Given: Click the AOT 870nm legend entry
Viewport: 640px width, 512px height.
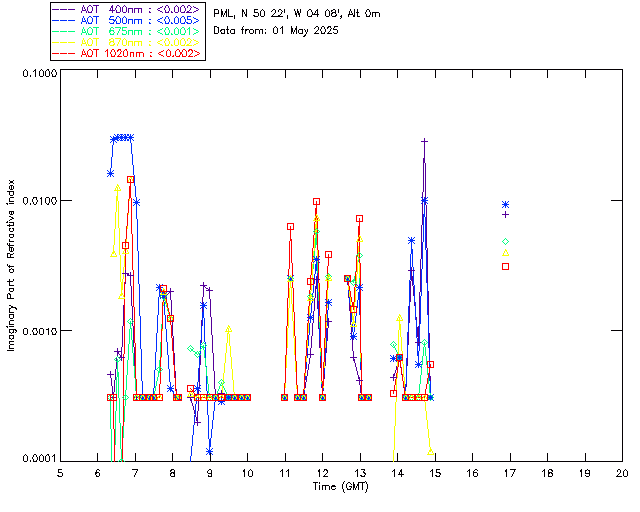Looking at the screenshot, I should pyautogui.click(x=128, y=42).
